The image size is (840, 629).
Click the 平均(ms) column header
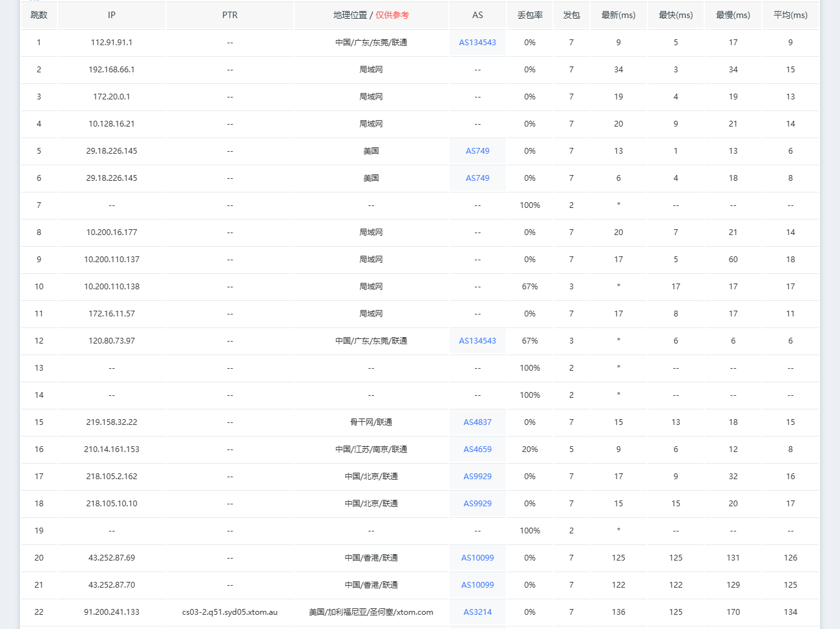[790, 15]
